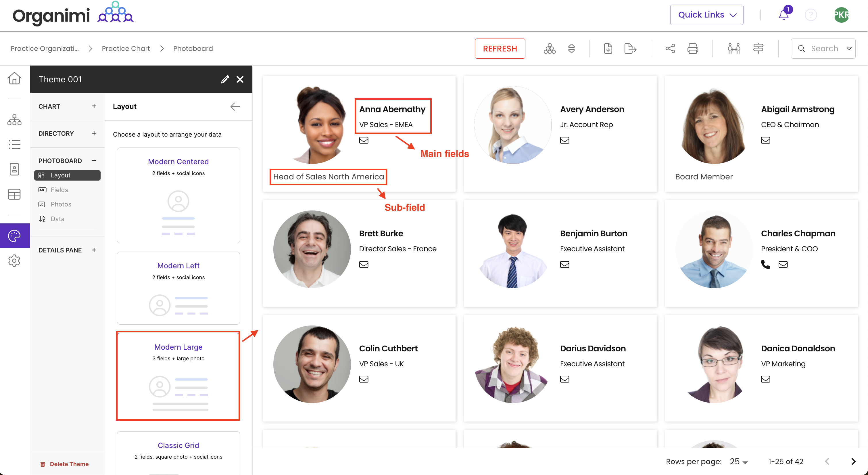Click the export toolbar icon
Image resolution: width=868 pixels, height=475 pixels.
[630, 49]
